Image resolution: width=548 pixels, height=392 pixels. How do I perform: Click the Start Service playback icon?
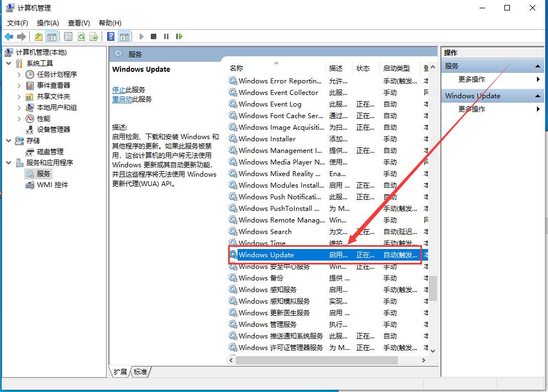[141, 36]
